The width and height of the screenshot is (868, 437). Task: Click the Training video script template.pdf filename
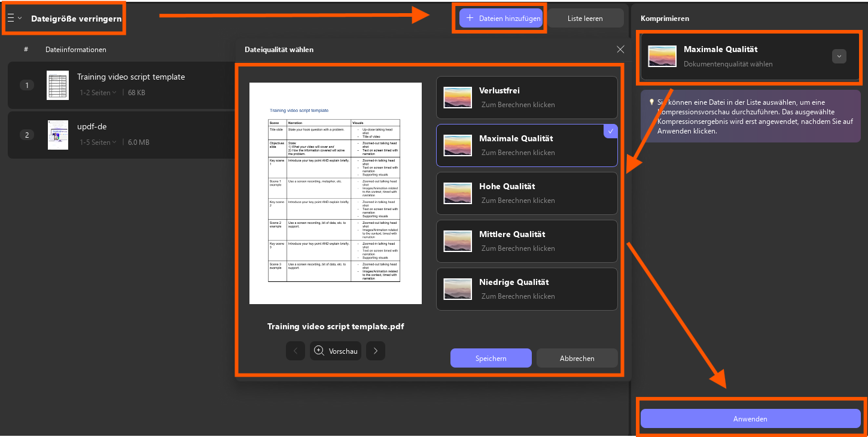(336, 327)
